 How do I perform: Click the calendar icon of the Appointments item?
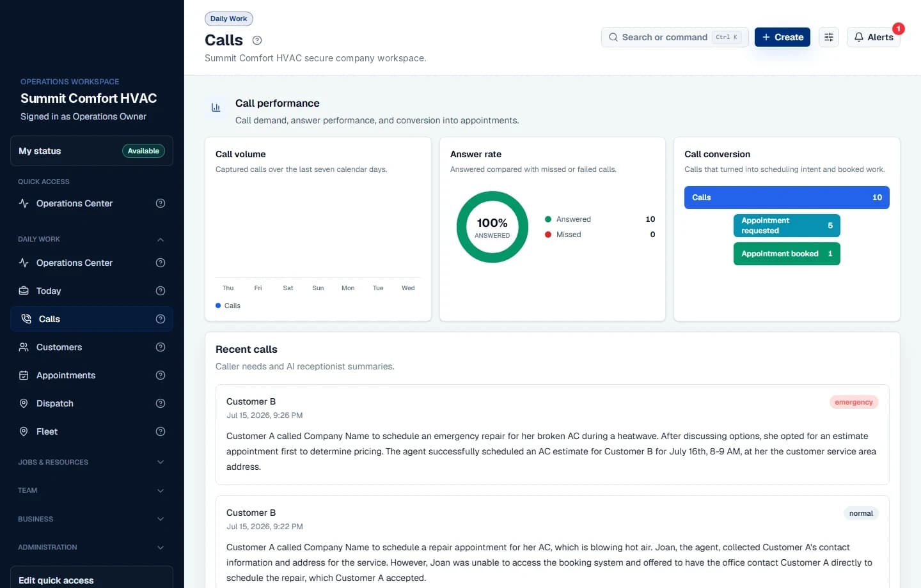[24, 375]
